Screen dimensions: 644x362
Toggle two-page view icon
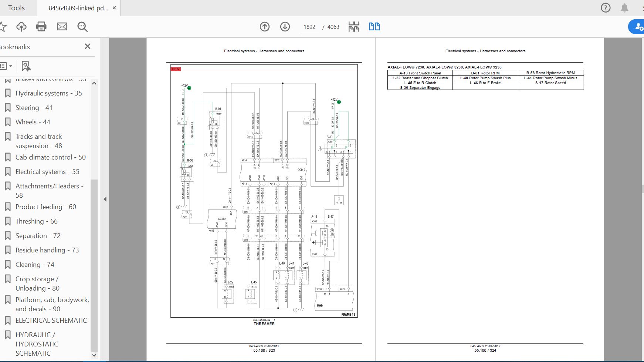pos(374,27)
